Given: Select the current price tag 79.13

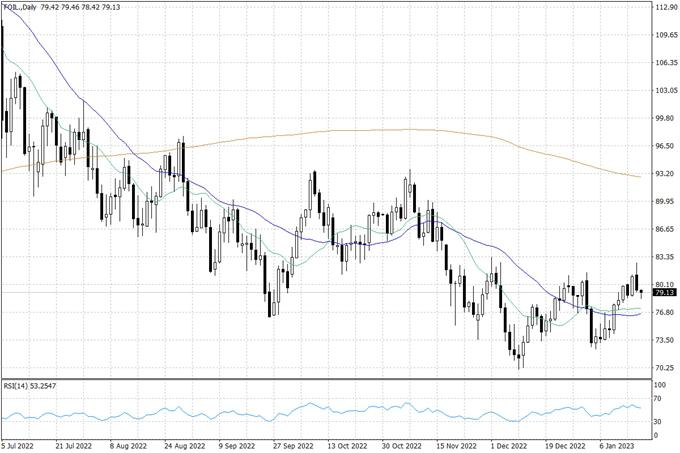Looking at the screenshot, I should click(x=663, y=293).
